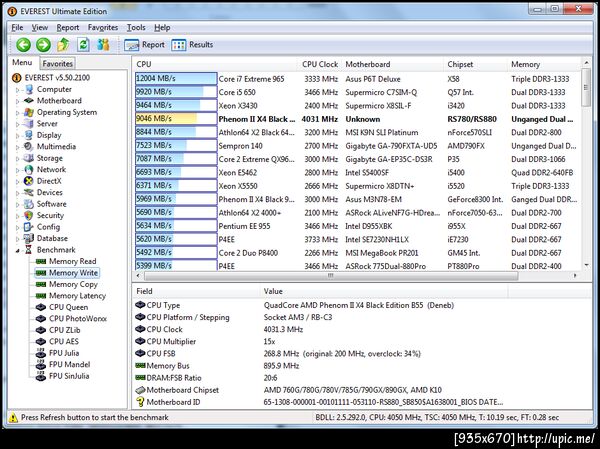Viewport: 600px width, 449px height.
Task: Open the File menu
Action: 17,28
